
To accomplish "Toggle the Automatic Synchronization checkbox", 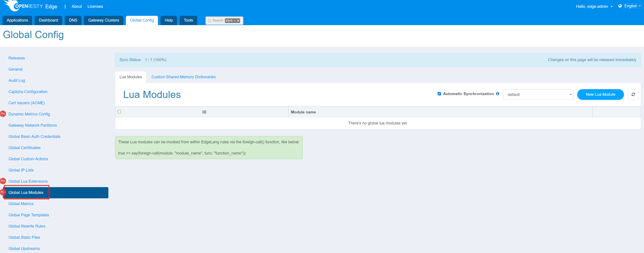I will (439, 94).
